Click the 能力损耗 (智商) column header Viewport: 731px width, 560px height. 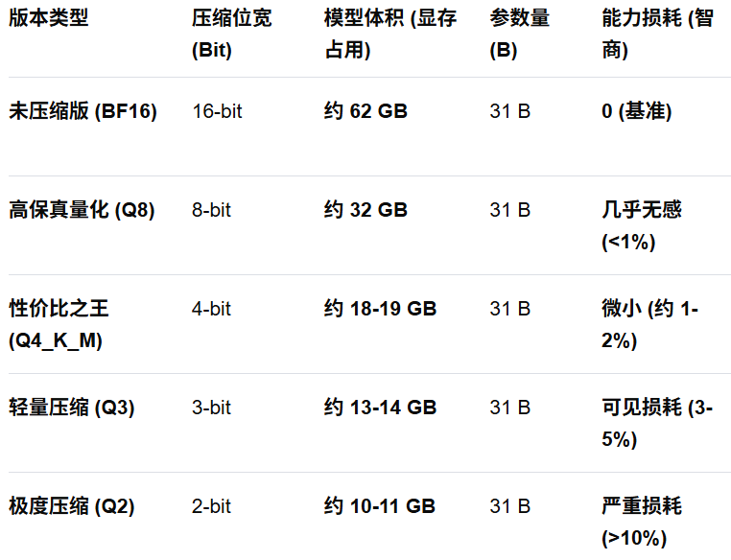click(x=657, y=35)
